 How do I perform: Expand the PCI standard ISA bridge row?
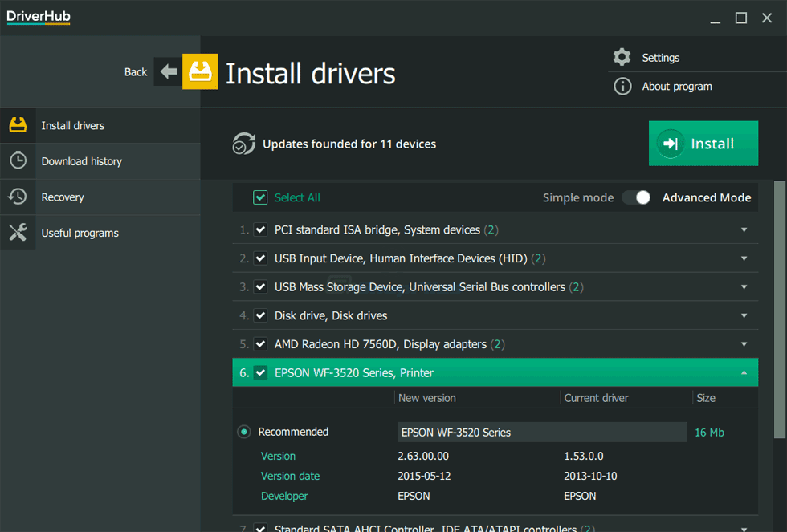744,230
